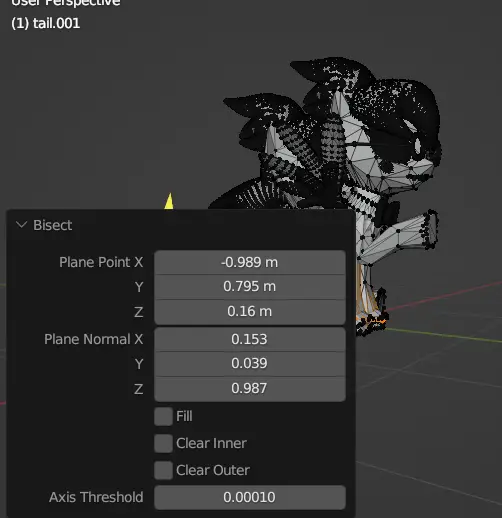This screenshot has width=502, height=518.
Task: Enable the Fill checkbox
Action: pos(163,416)
